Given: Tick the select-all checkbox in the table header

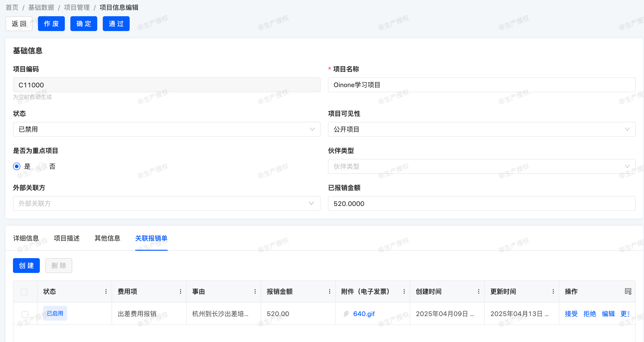Looking at the screenshot, I should pyautogui.click(x=24, y=292).
